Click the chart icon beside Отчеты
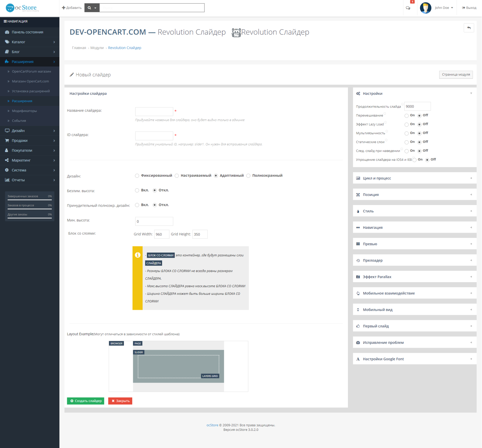This screenshot has width=482, height=448. click(7, 180)
